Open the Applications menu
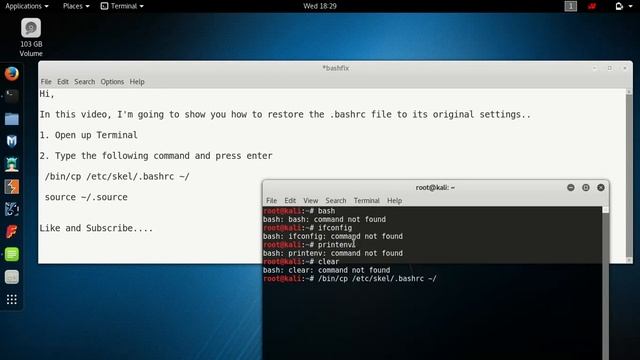The height and width of the screenshot is (360, 640). (x=27, y=6)
